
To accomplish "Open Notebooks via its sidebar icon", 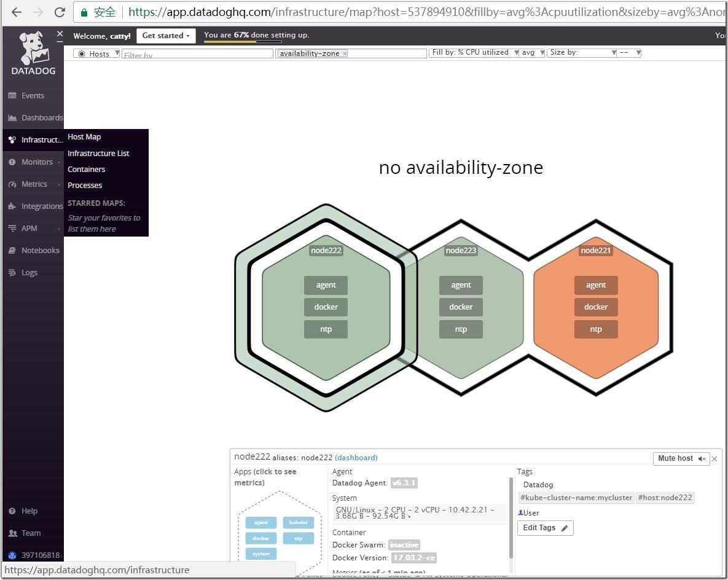I will tap(12, 251).
